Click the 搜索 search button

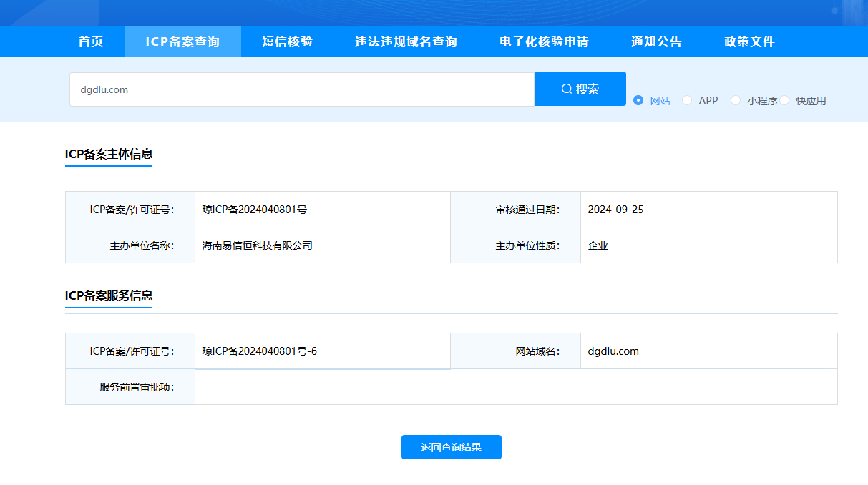pyautogui.click(x=580, y=89)
